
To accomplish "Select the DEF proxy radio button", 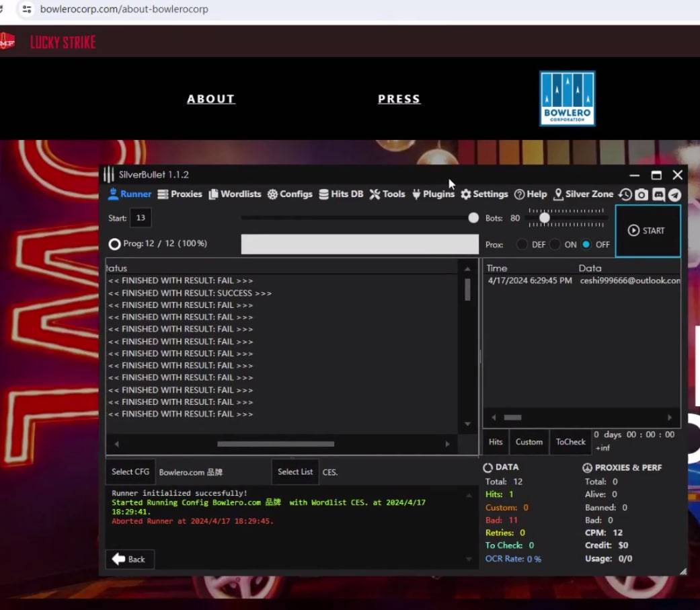I will pyautogui.click(x=522, y=245).
